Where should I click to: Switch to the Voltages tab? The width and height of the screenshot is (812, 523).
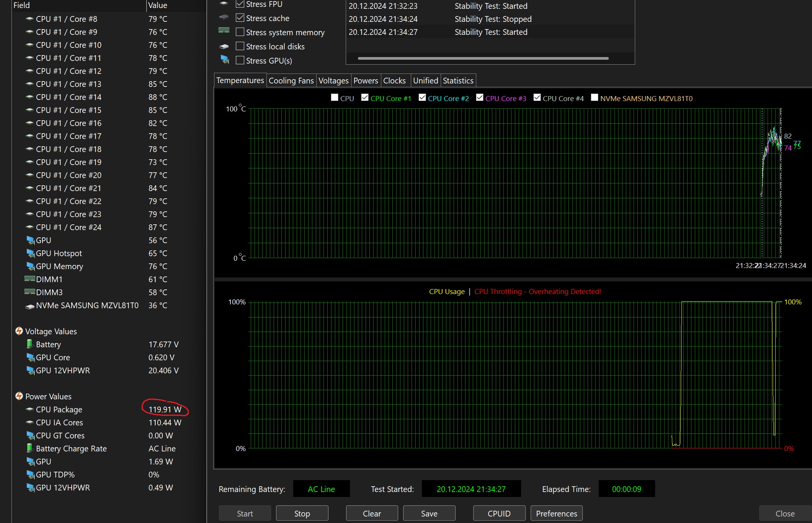(x=333, y=80)
